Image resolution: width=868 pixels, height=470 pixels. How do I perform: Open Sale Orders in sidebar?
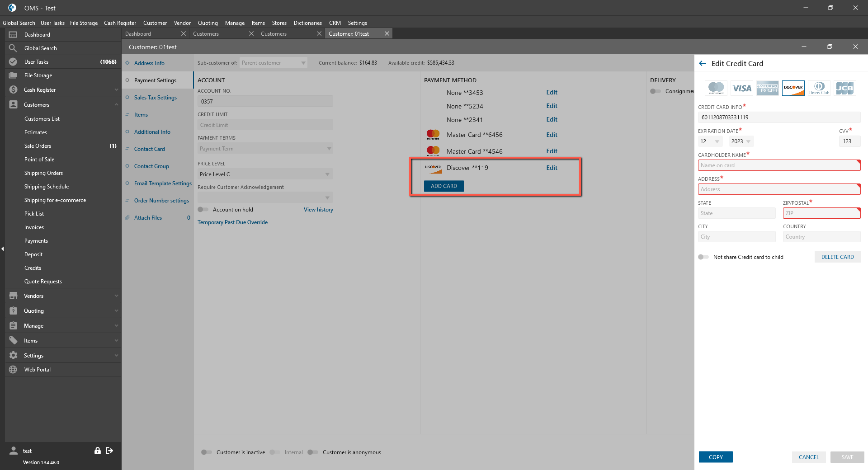tap(38, 146)
